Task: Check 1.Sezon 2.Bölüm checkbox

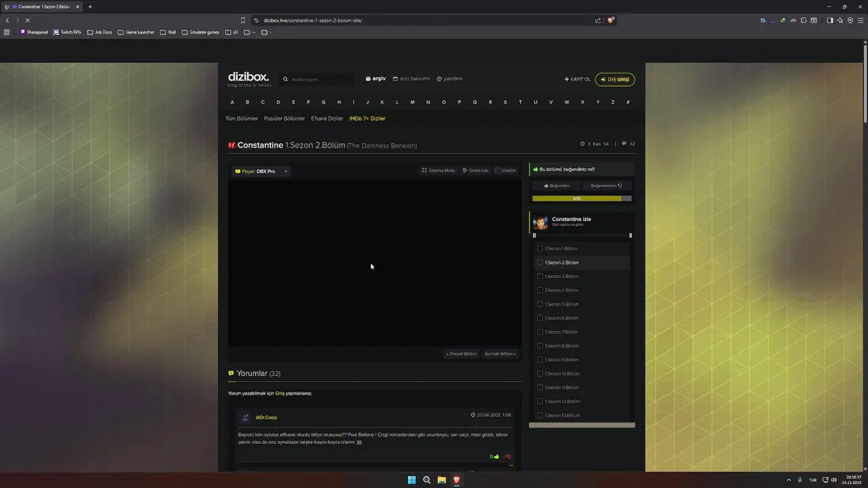Action: 540,262
